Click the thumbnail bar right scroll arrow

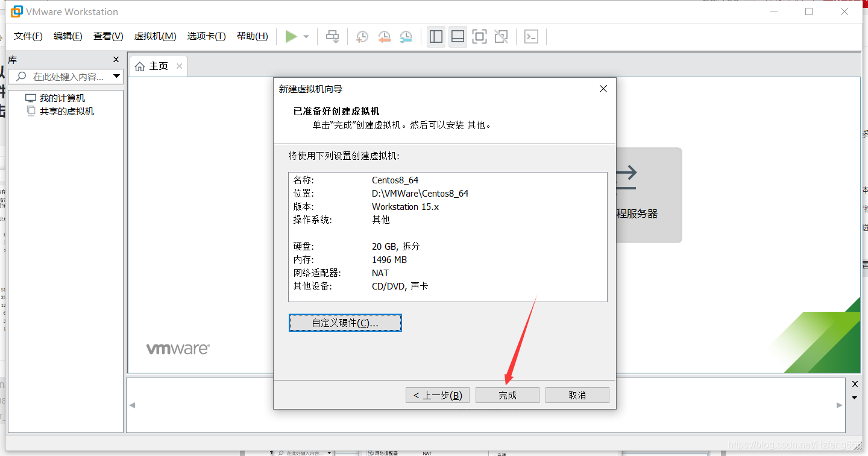click(840, 405)
